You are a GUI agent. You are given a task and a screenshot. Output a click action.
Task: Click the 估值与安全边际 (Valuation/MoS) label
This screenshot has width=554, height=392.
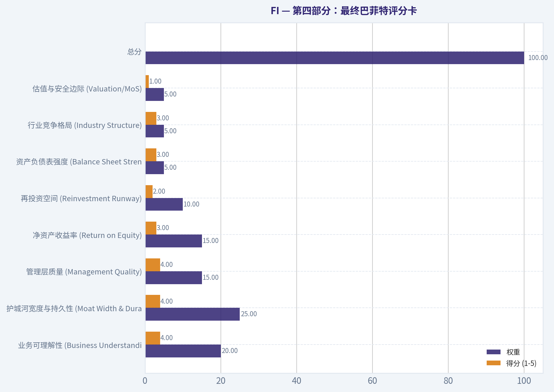(87, 89)
